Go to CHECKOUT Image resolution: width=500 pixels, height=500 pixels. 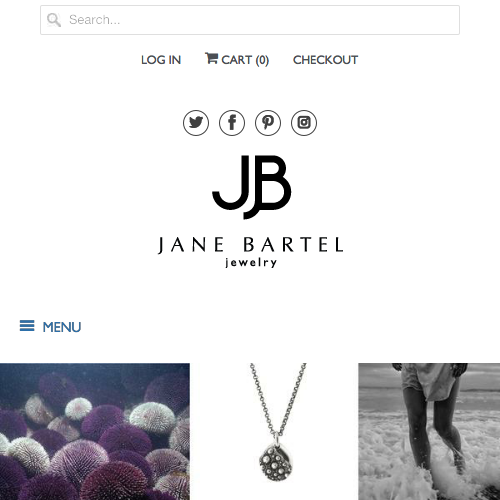point(325,60)
